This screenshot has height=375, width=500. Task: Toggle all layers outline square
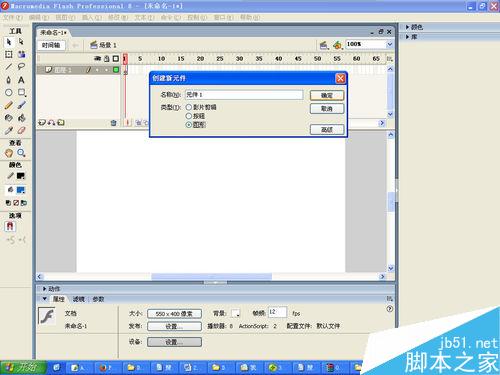click(116, 59)
